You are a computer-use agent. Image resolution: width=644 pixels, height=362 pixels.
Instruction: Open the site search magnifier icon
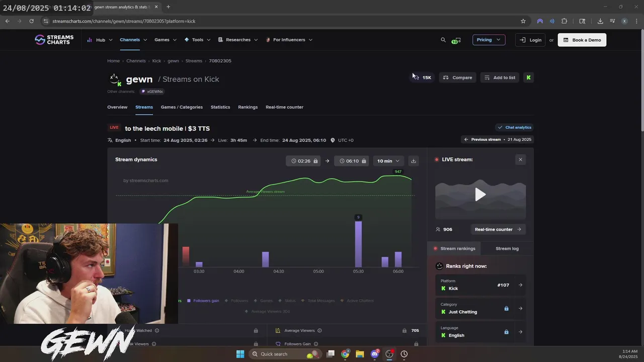pos(443,40)
